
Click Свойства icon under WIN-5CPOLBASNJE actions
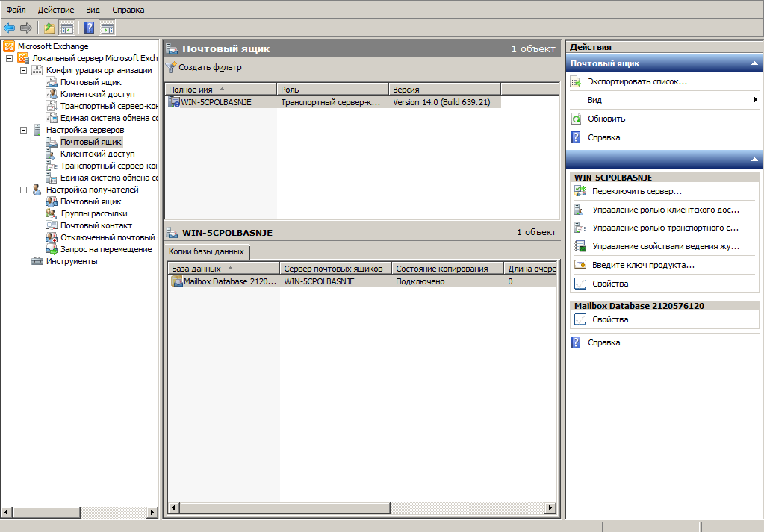click(580, 284)
